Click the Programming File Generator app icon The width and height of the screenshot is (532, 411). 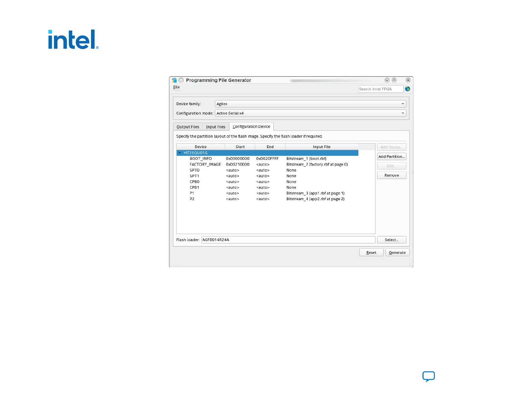[x=174, y=80]
